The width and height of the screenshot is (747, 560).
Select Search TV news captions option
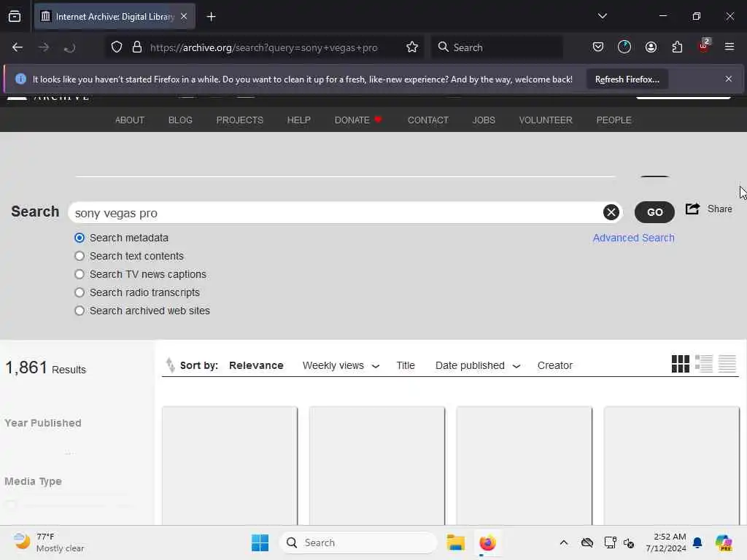coord(80,274)
